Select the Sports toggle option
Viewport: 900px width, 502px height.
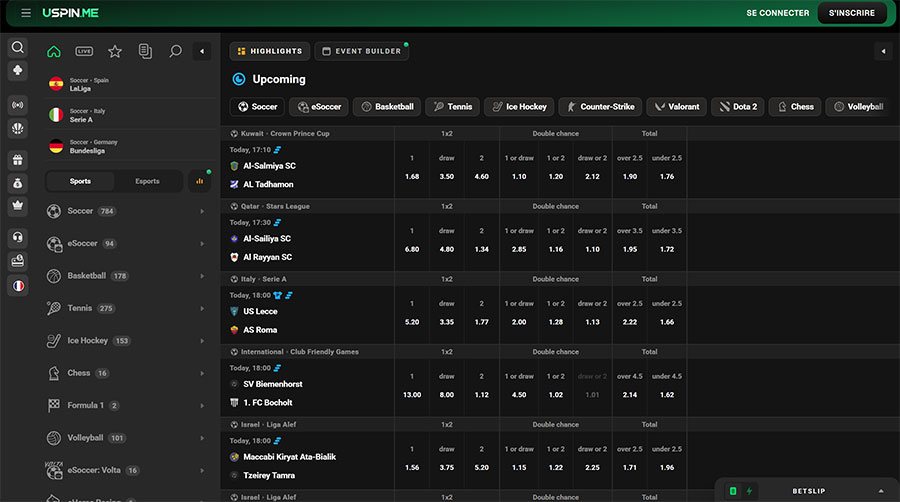pos(80,181)
